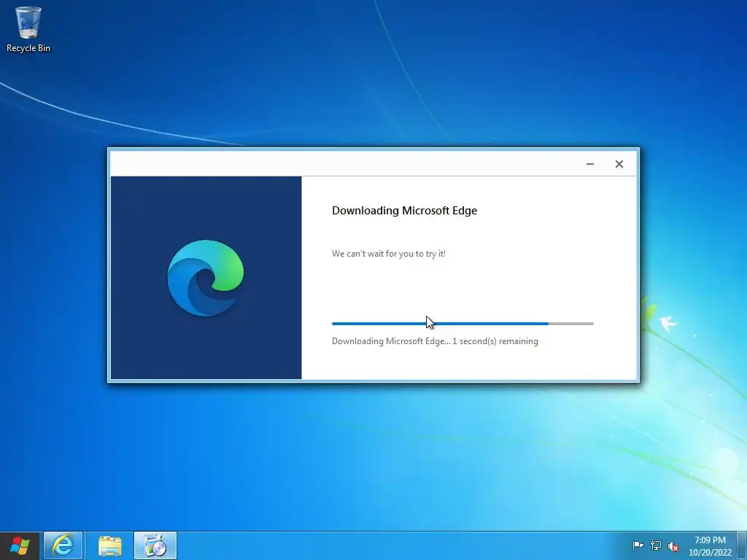Image resolution: width=747 pixels, height=560 pixels.
Task: Open the Recycle Bin desktop icon
Action: click(28, 29)
